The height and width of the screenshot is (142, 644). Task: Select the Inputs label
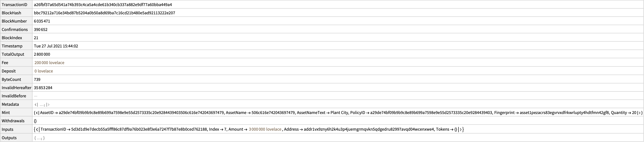[x=7, y=130]
